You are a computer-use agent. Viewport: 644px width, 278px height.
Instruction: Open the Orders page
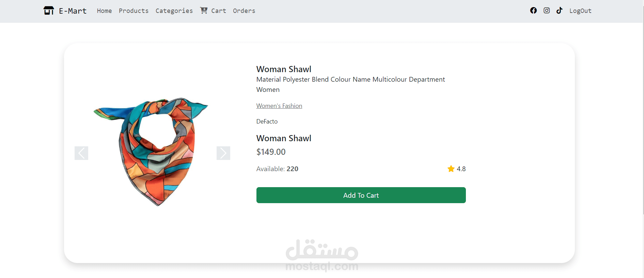coord(244,11)
